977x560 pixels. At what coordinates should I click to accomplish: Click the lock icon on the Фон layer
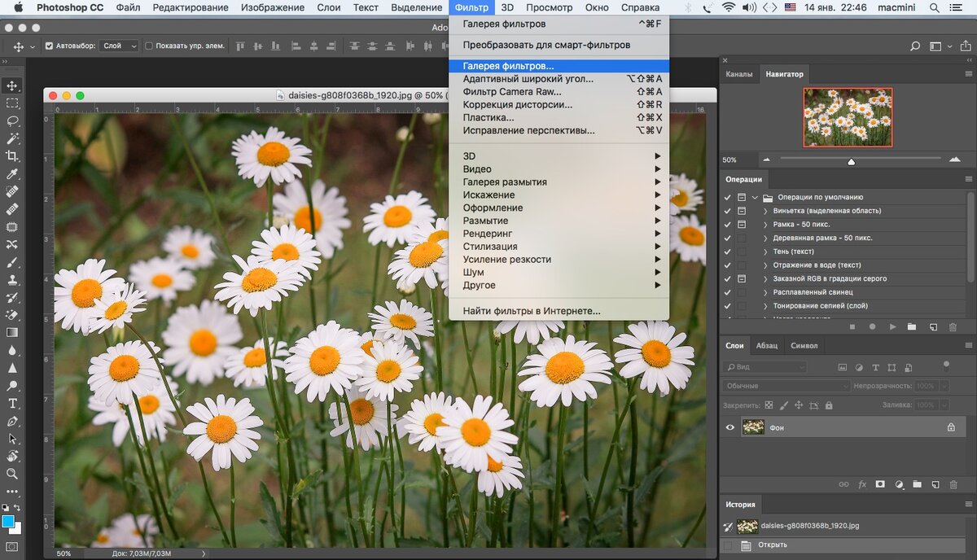[x=951, y=427]
